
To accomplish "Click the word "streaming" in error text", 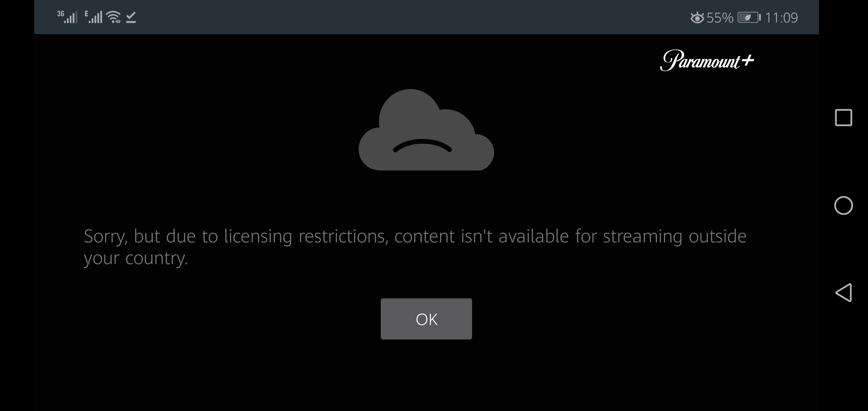I will click(x=643, y=237).
